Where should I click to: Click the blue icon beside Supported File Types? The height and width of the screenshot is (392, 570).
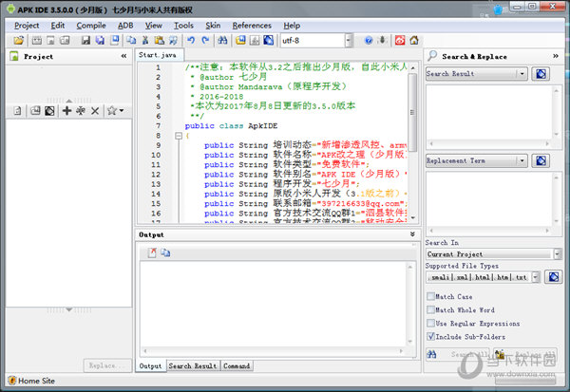pos(554,277)
